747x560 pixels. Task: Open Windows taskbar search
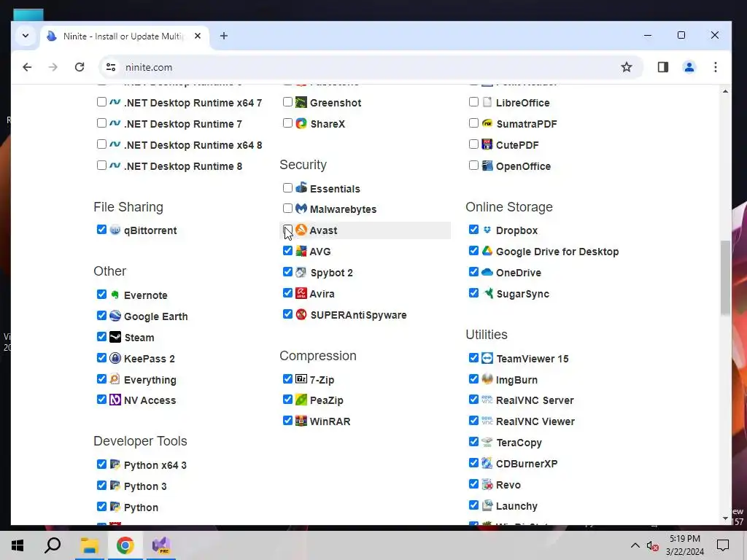click(x=53, y=545)
